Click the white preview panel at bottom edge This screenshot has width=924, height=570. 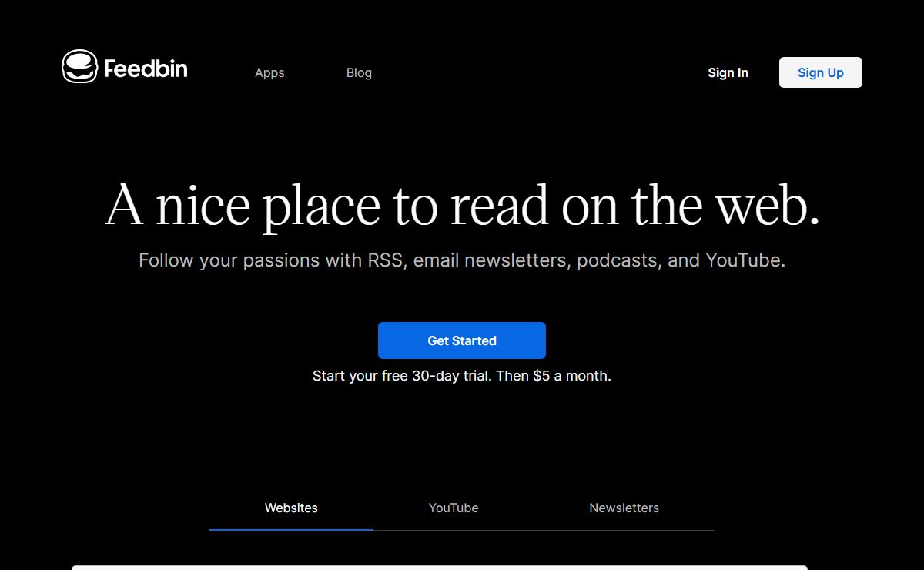click(x=439, y=568)
